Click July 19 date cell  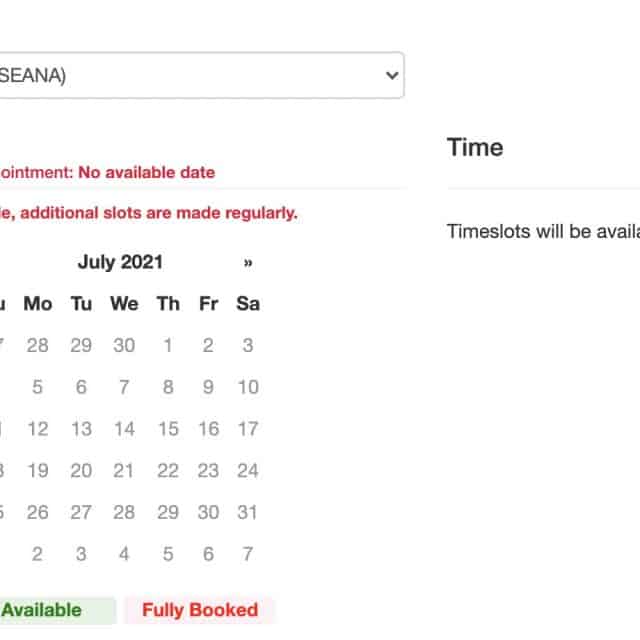pyautogui.click(x=38, y=470)
